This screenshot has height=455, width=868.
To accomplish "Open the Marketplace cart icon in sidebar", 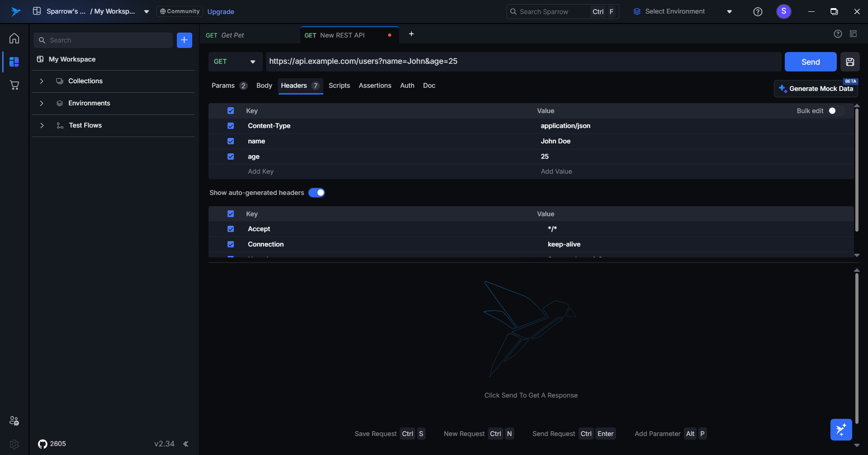I will (x=14, y=85).
